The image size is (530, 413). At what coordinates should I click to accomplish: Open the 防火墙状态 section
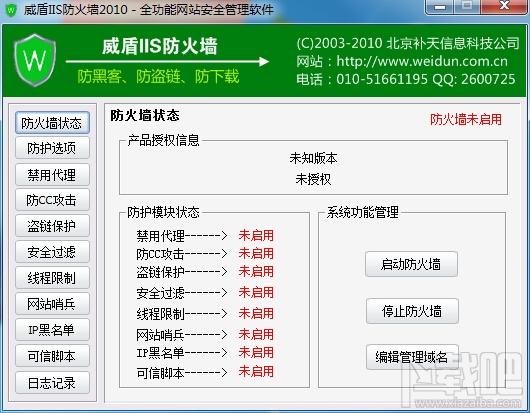click(x=52, y=123)
